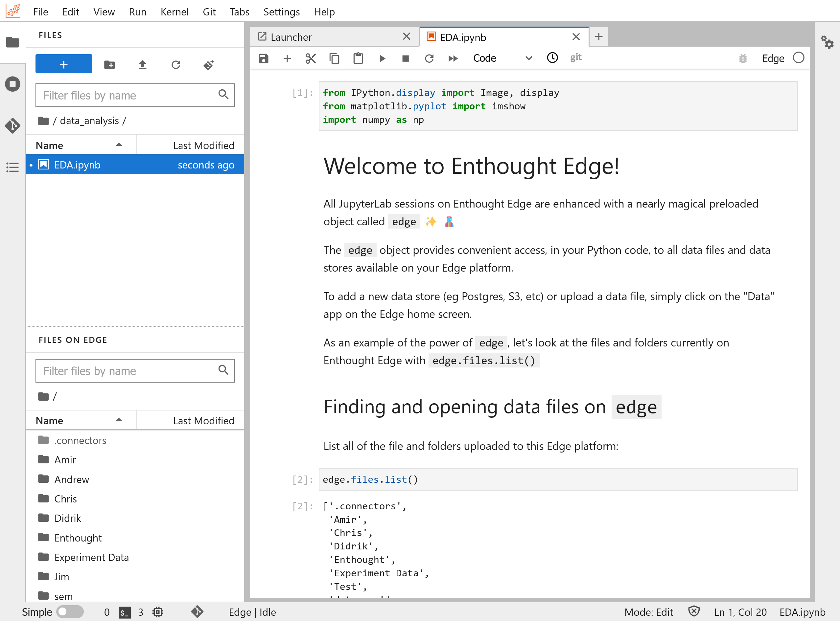The width and height of the screenshot is (840, 621).
Task: Insert a cell below with plus icon
Action: coord(287,58)
